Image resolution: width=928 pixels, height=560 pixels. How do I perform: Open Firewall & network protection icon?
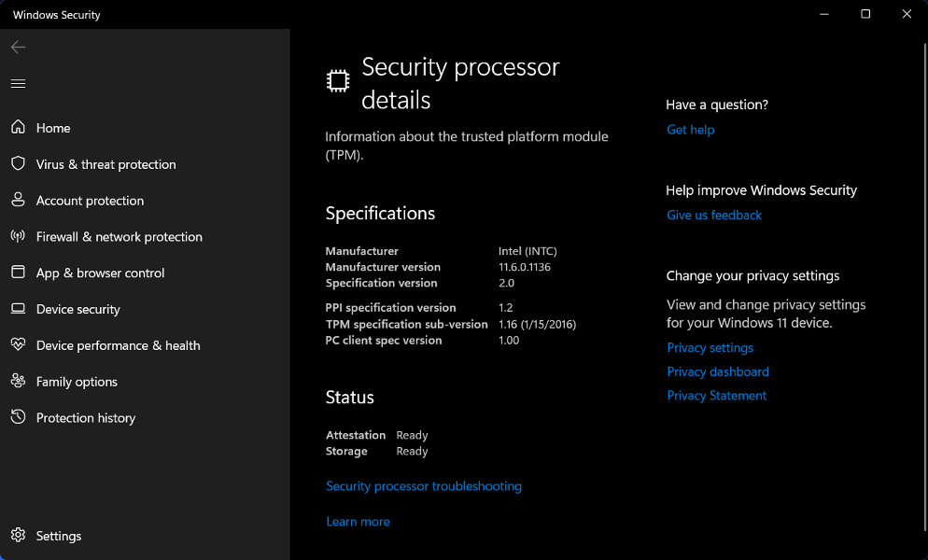click(18, 237)
